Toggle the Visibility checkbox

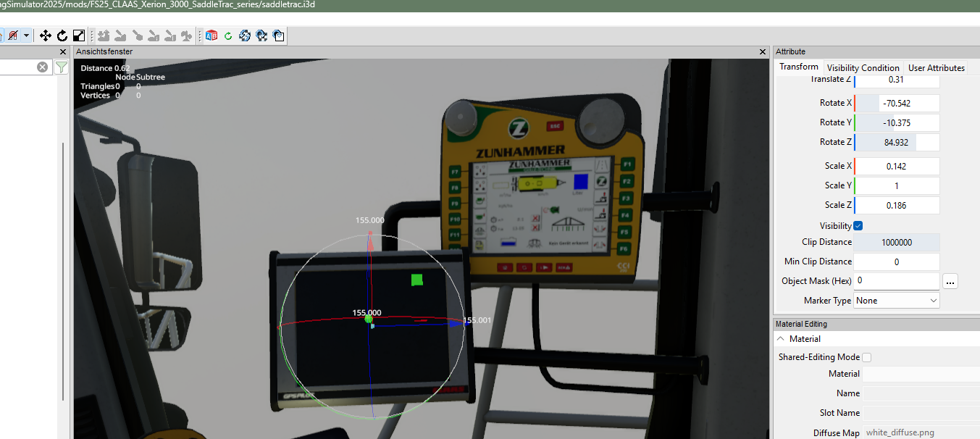click(x=858, y=226)
